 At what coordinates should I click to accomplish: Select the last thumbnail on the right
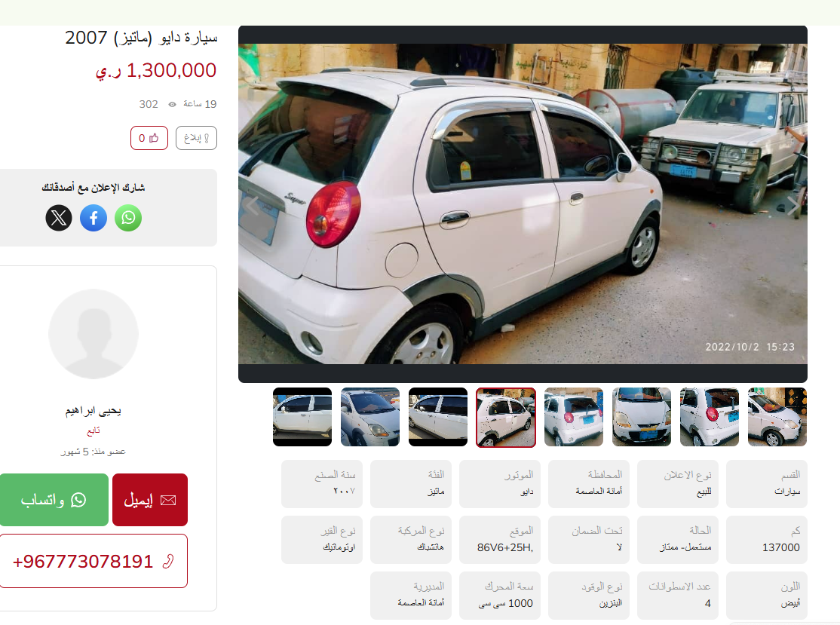(x=777, y=417)
